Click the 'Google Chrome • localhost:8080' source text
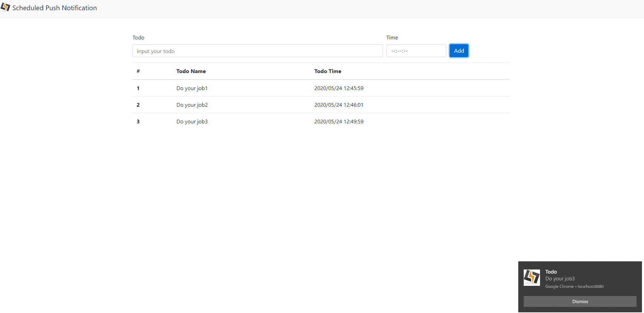Screen dimensions: 644x313 (574, 286)
